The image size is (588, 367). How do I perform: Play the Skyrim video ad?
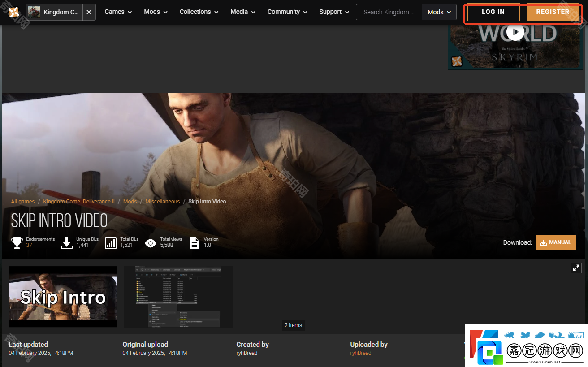coord(515,32)
